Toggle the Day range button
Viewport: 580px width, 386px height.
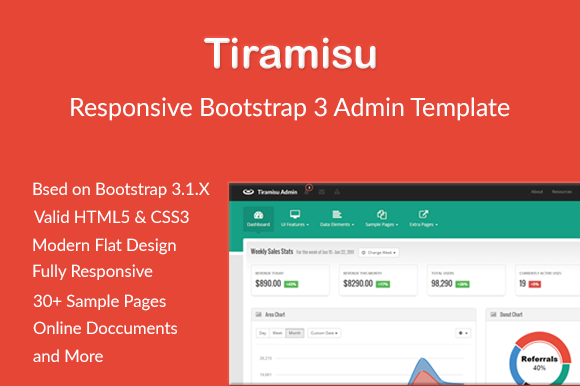(x=263, y=333)
